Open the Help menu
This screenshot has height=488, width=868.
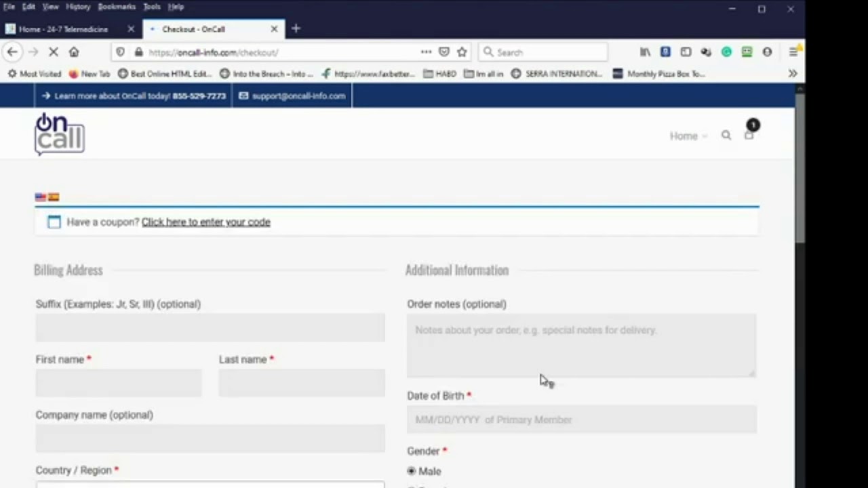tap(176, 7)
